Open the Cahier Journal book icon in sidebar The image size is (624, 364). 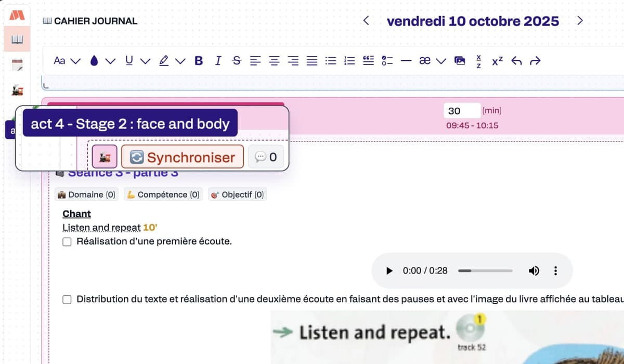(17, 40)
